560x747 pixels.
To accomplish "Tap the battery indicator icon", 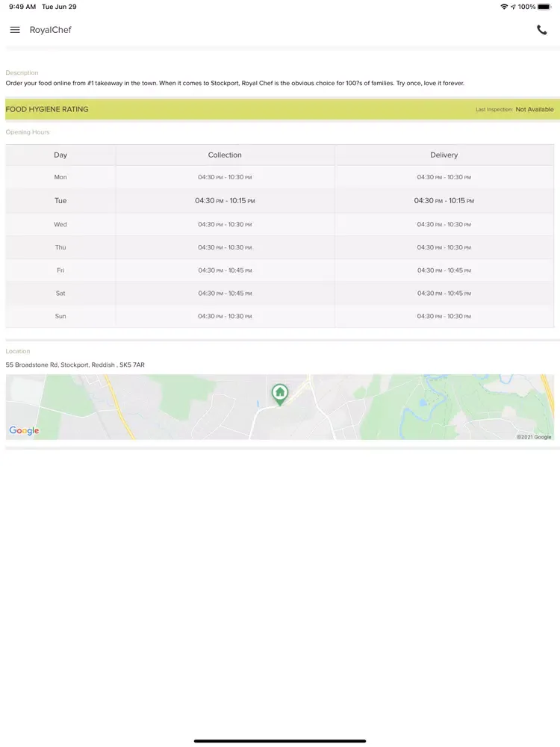I will [544, 7].
